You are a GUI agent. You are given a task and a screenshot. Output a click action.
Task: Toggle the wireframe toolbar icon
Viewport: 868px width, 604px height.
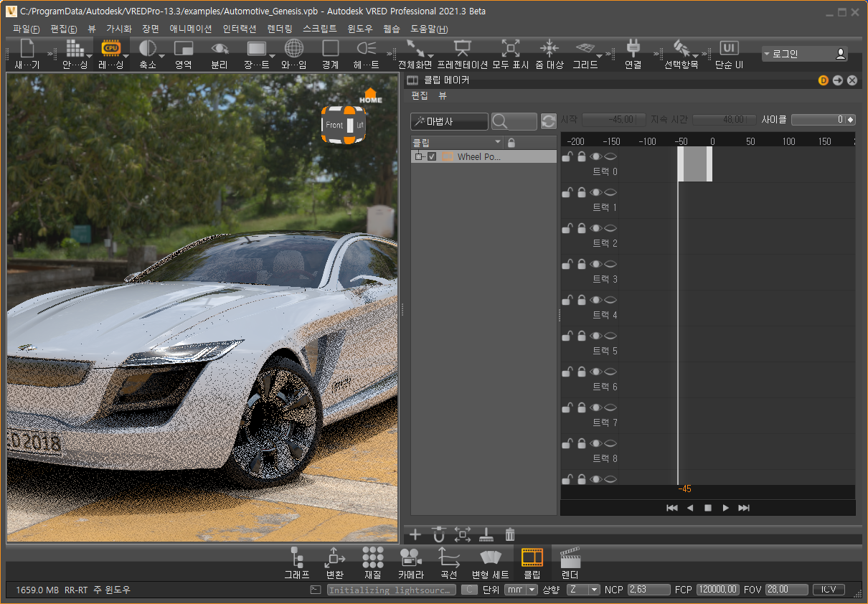click(x=293, y=49)
